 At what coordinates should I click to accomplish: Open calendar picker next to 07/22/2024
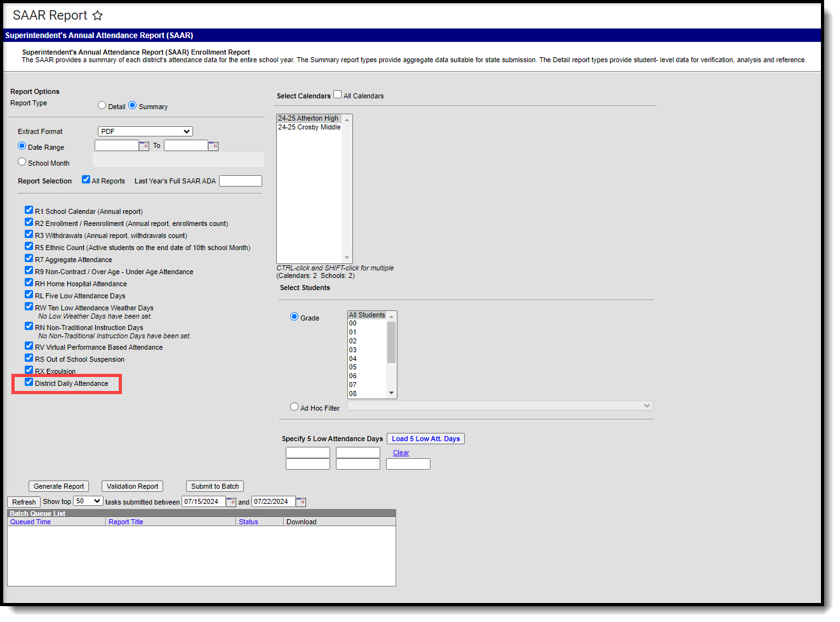pos(301,502)
